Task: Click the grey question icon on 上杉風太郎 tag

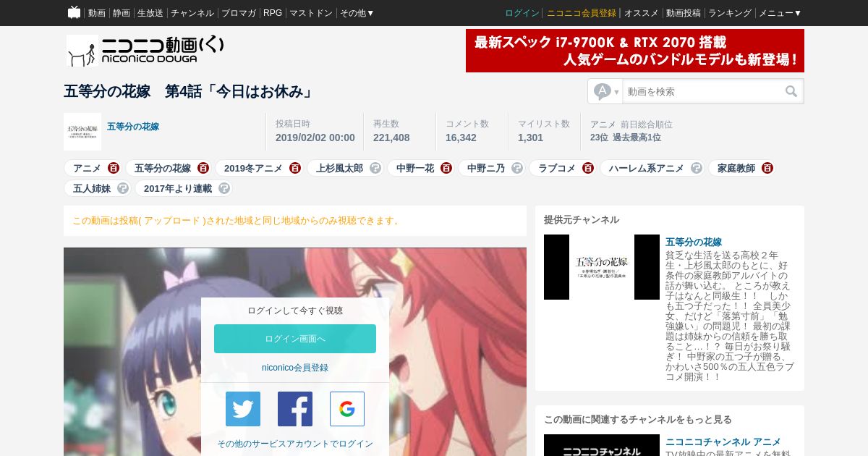Action: click(375, 168)
